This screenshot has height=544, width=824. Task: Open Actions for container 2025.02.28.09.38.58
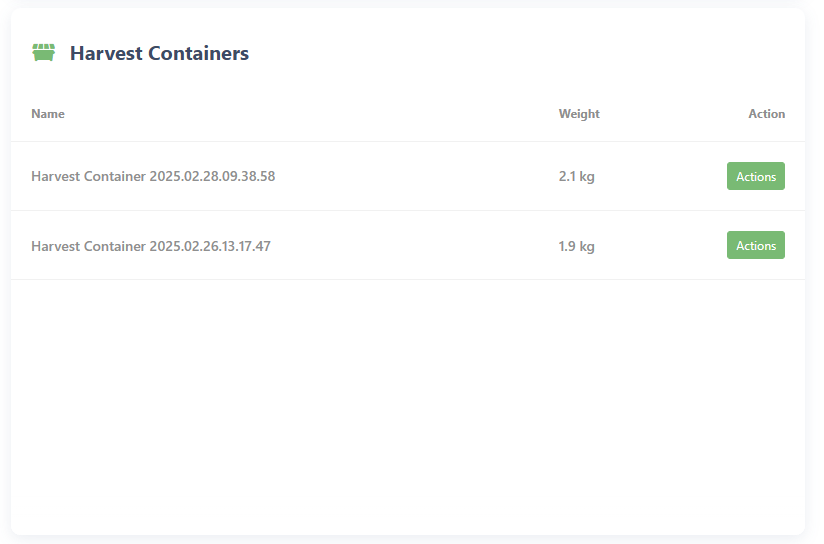(755, 177)
